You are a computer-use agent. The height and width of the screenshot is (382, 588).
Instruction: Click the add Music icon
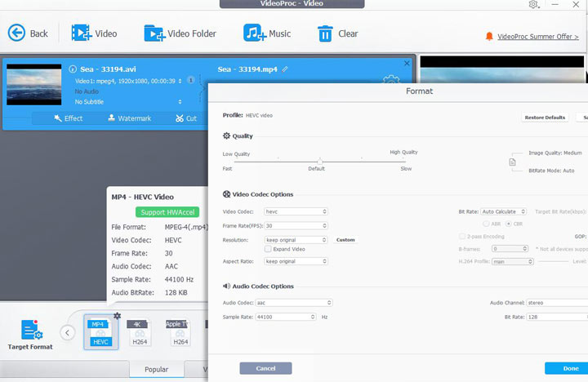255,33
